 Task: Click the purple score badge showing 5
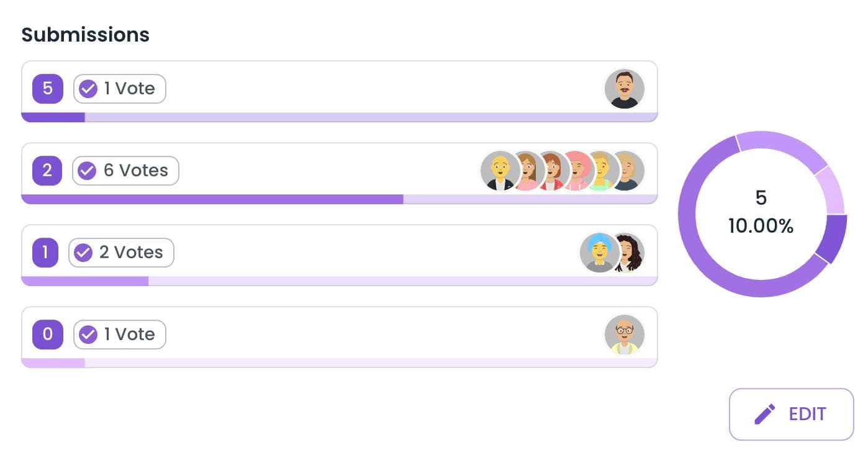coord(48,89)
